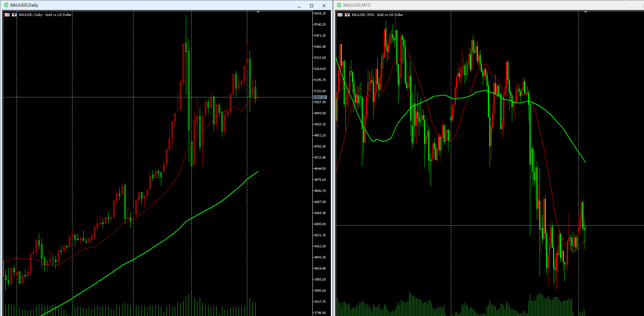This screenshot has width=644, height=316.
Task: Open Depth of Market icon on M15 chart
Action: [347, 15]
